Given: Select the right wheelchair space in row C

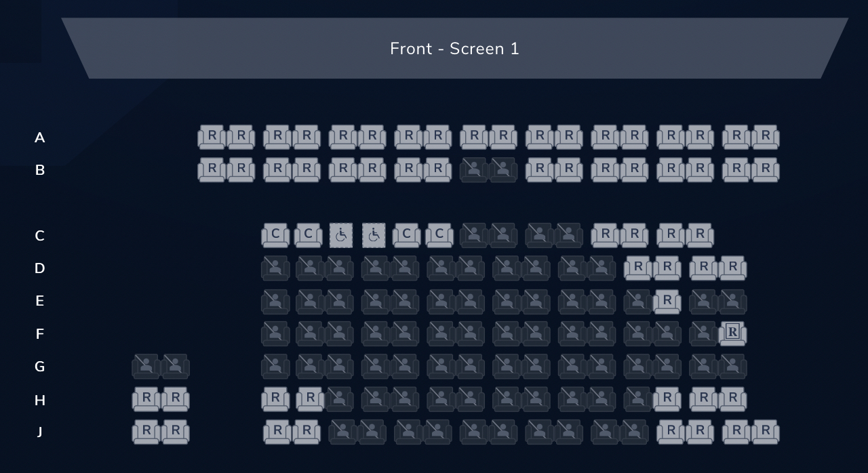Looking at the screenshot, I should point(374,235).
